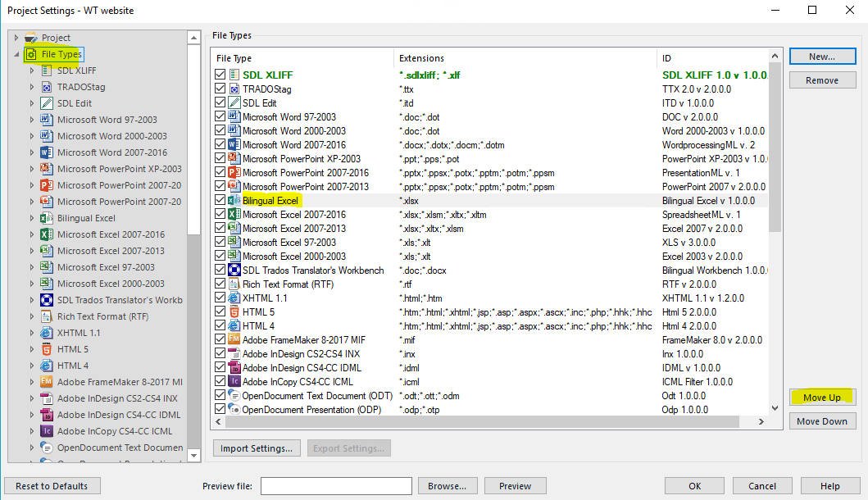The width and height of the screenshot is (868, 500).
Task: Click Adobe InDesign CS4-CC IDML tree icon
Action: pos(47,415)
